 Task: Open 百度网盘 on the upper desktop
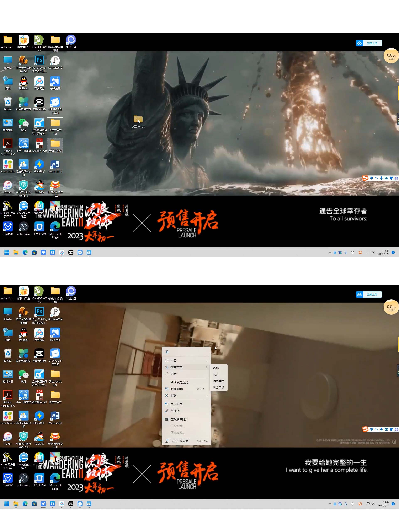[x=39, y=83]
